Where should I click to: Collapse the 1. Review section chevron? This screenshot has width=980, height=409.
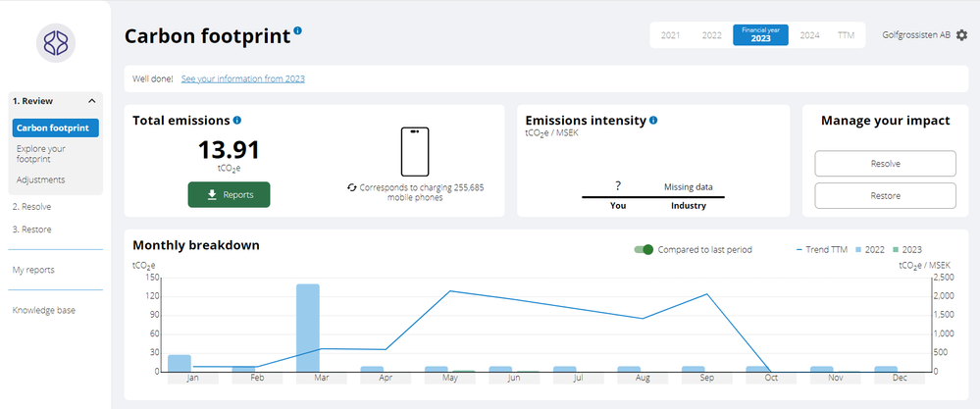pos(91,101)
